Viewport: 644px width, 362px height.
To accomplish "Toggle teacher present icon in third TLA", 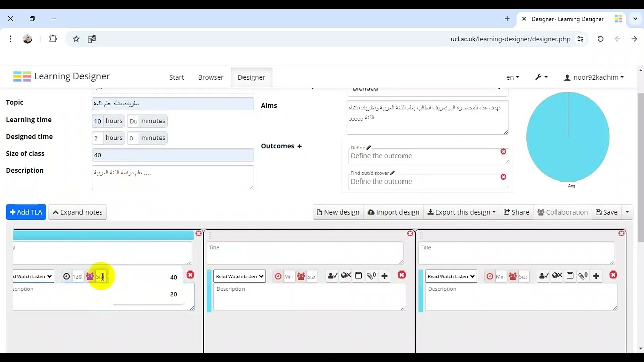I will [543, 276].
